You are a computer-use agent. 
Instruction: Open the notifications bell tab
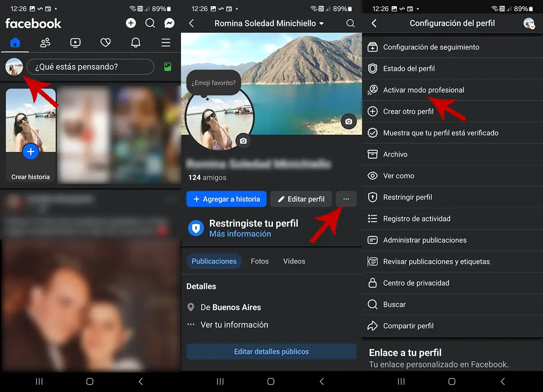click(x=135, y=43)
